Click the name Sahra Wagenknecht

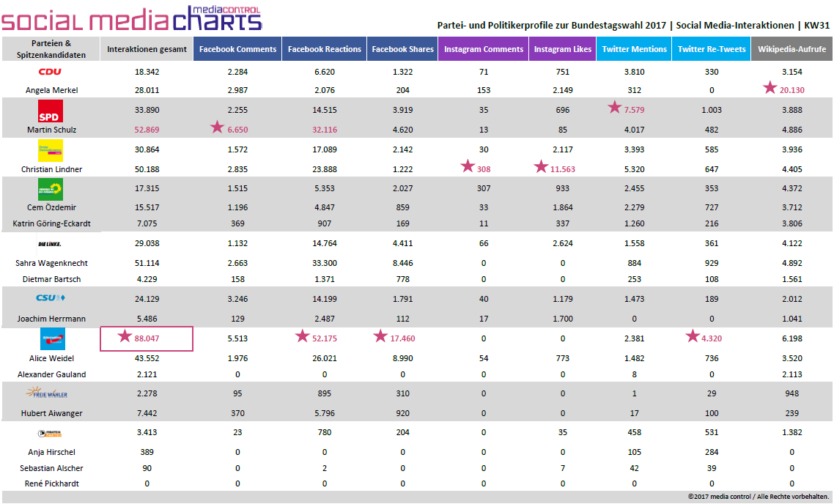(x=51, y=263)
